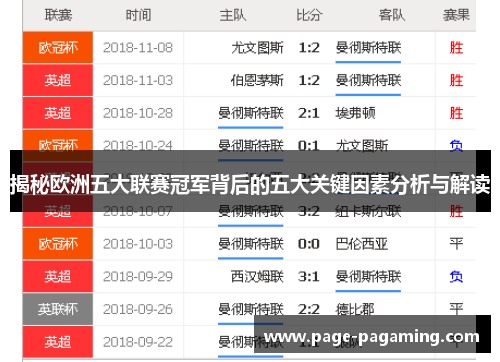Click the 主队 column header
Viewport: 500px width, 362px height.
[233, 15]
